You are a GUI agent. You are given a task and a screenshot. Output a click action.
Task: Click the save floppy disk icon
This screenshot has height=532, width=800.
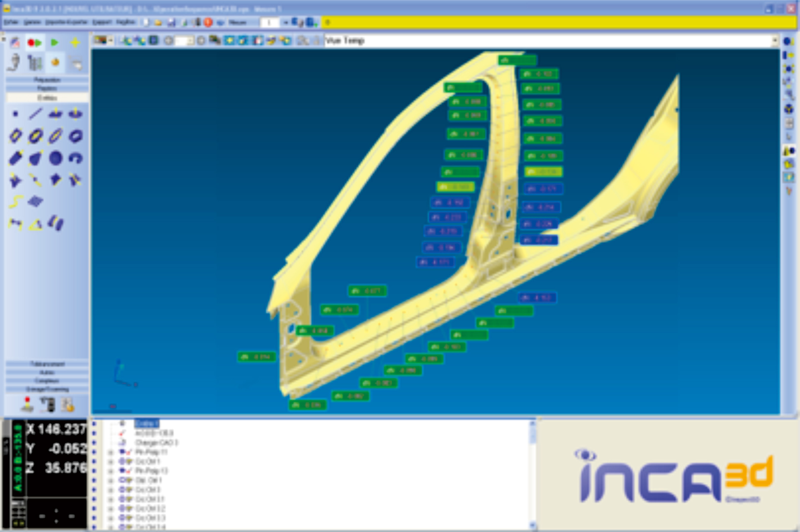(x=171, y=23)
